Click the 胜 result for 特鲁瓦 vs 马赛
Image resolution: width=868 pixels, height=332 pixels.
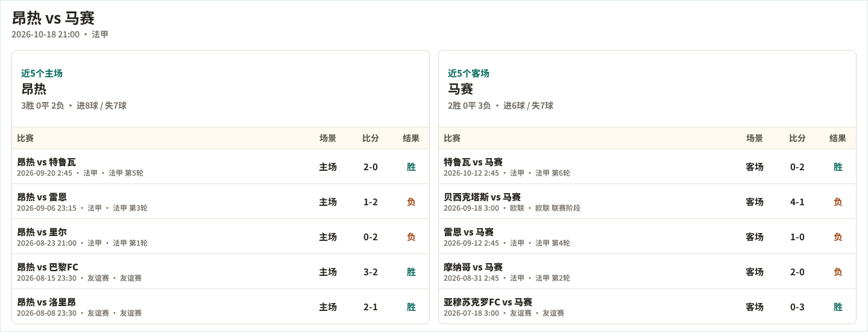tap(838, 167)
